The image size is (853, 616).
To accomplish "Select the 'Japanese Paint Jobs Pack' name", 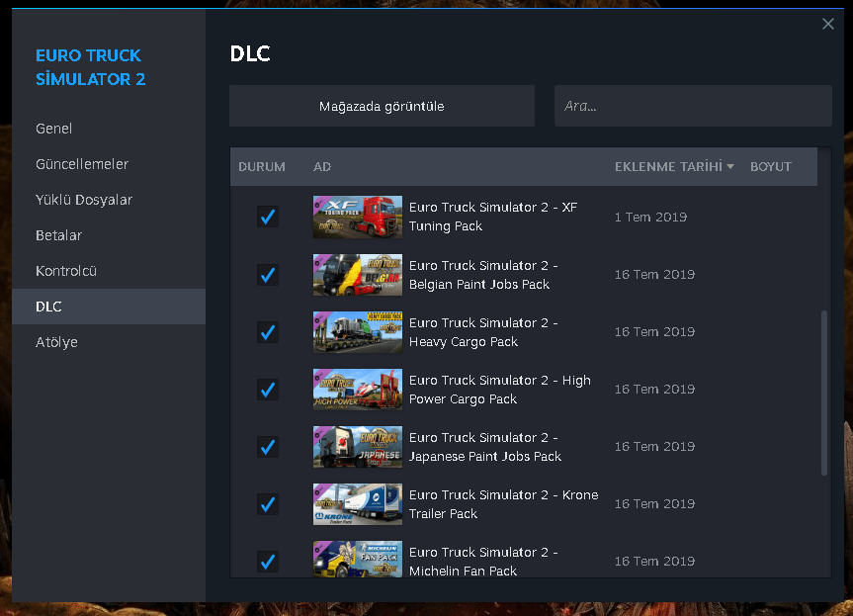I will (x=484, y=447).
